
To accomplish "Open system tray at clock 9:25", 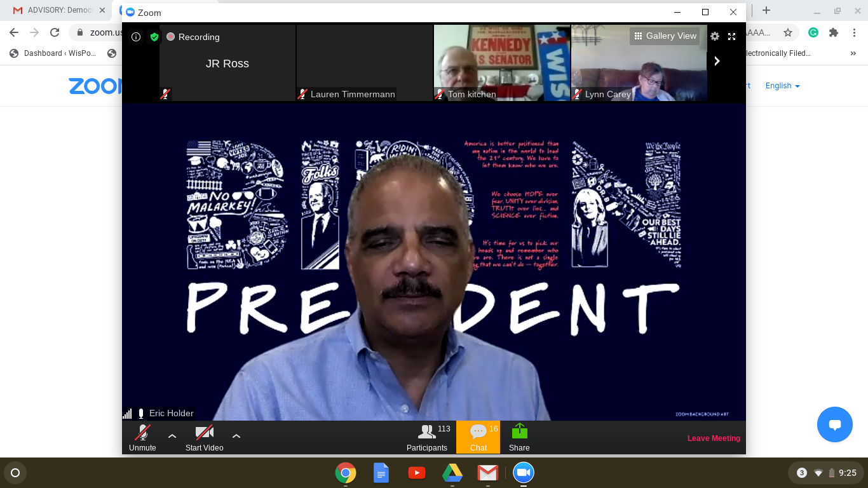I will pyautogui.click(x=825, y=473).
